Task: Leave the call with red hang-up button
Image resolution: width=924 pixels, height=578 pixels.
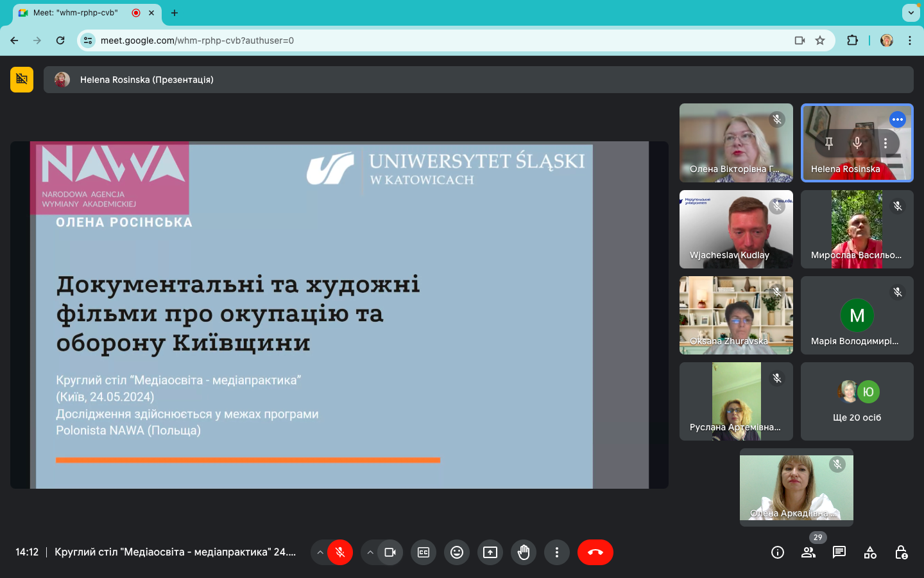Action: pyautogui.click(x=595, y=552)
